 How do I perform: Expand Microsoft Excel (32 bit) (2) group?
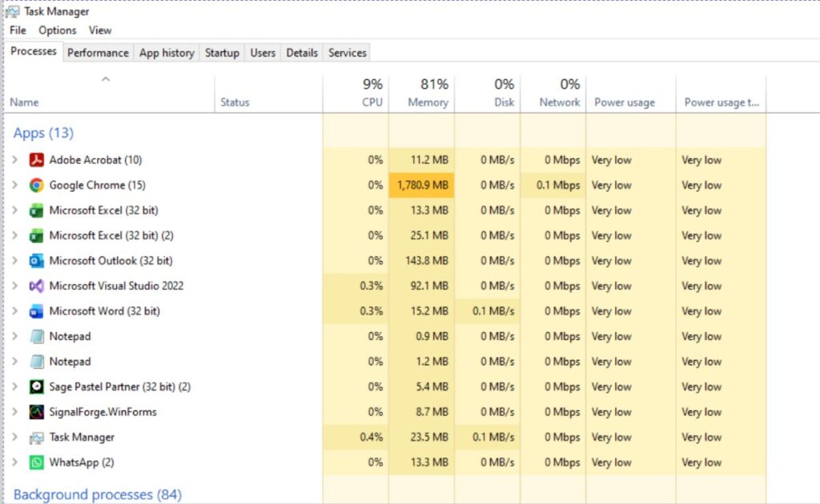point(14,235)
